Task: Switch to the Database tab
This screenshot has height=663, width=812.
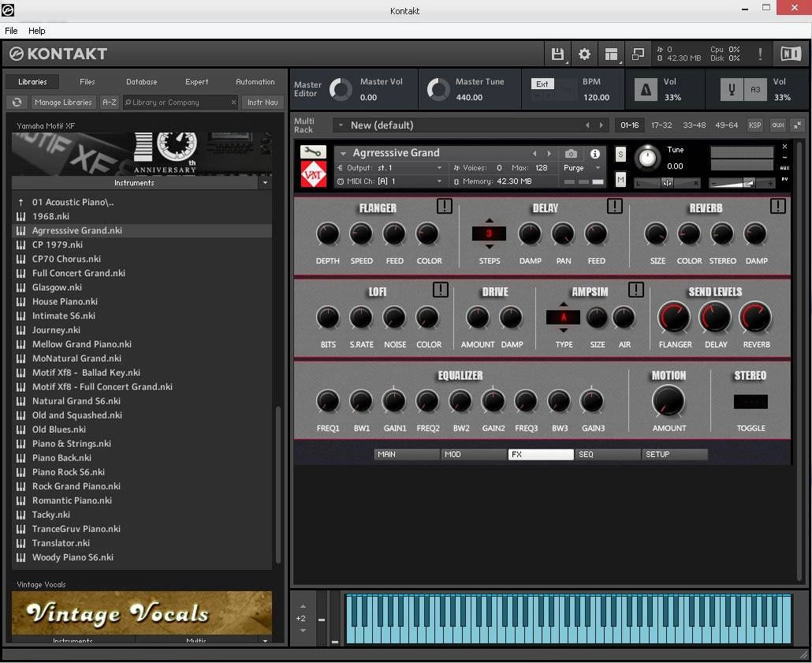Action: [x=141, y=81]
